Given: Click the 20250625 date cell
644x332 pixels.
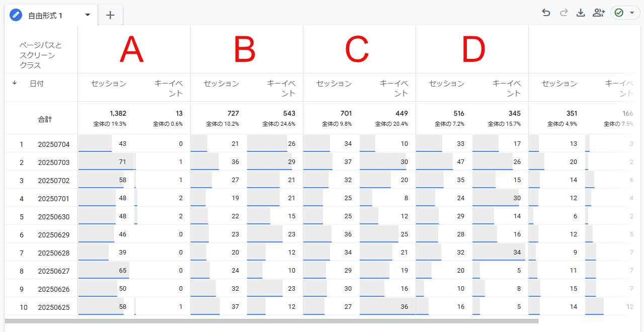Looking at the screenshot, I should coord(54,307).
